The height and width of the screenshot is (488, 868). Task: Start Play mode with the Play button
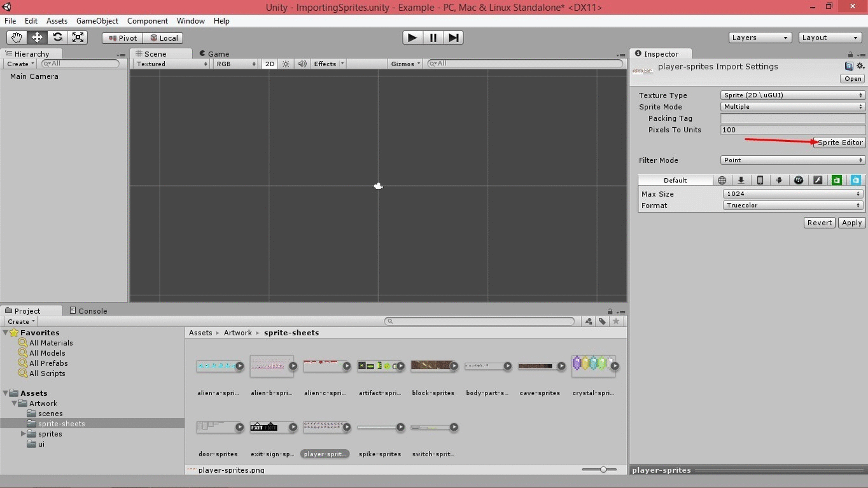point(412,38)
